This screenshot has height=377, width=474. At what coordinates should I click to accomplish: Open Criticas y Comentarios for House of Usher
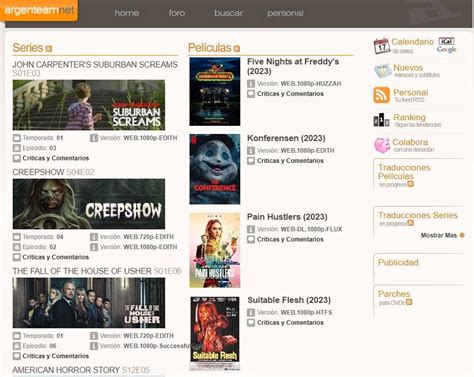point(56,356)
